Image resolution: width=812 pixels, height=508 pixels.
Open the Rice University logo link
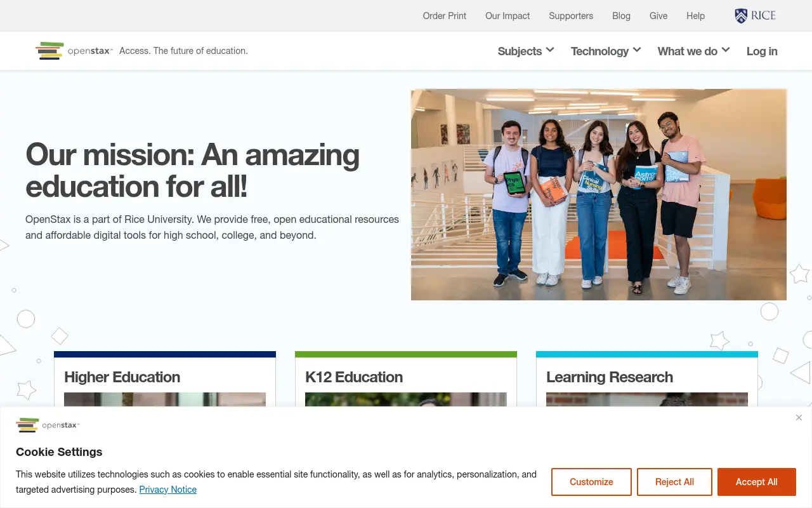(x=755, y=16)
